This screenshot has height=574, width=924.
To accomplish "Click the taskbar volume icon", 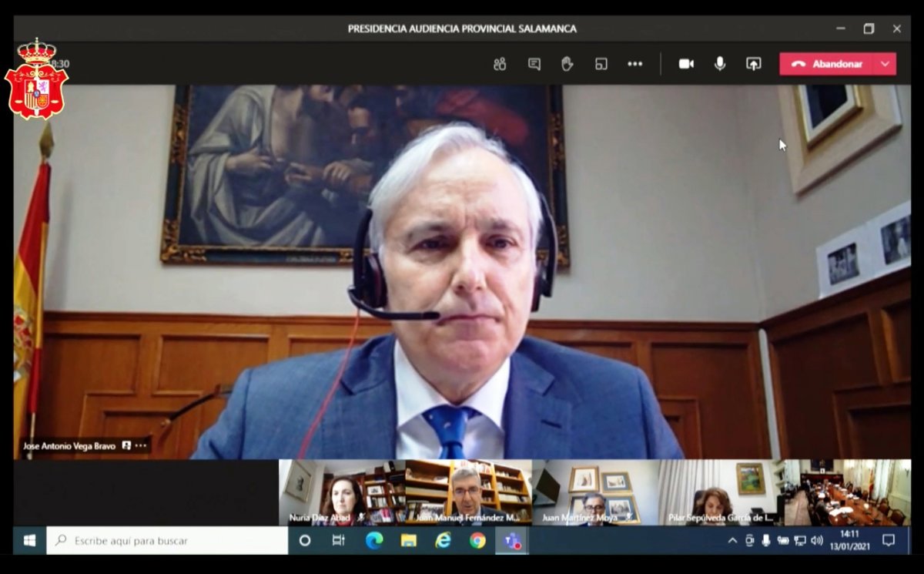I will (817, 541).
